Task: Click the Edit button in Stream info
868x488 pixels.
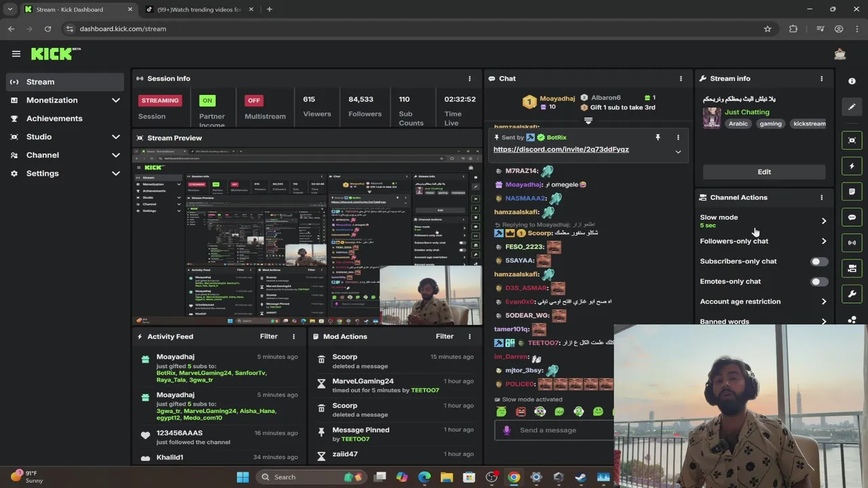Action: [764, 171]
